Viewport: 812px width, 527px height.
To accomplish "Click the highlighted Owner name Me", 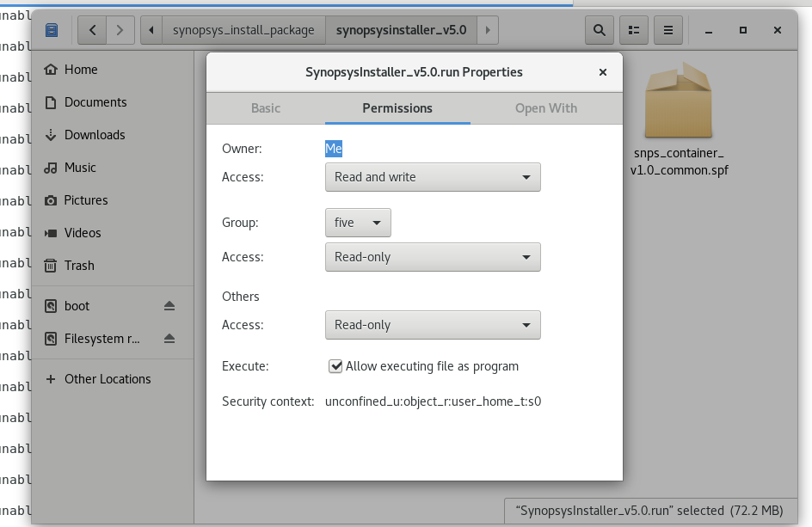I will tap(334, 149).
